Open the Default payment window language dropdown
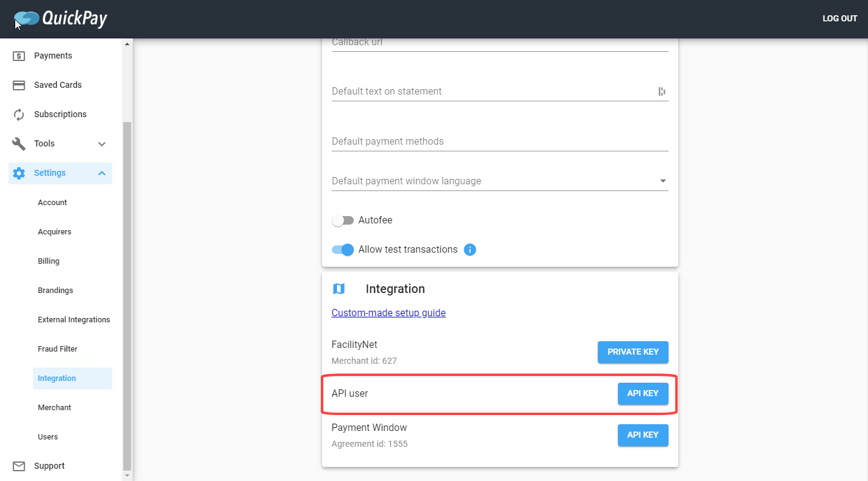This screenshot has width=868, height=481. [500, 181]
